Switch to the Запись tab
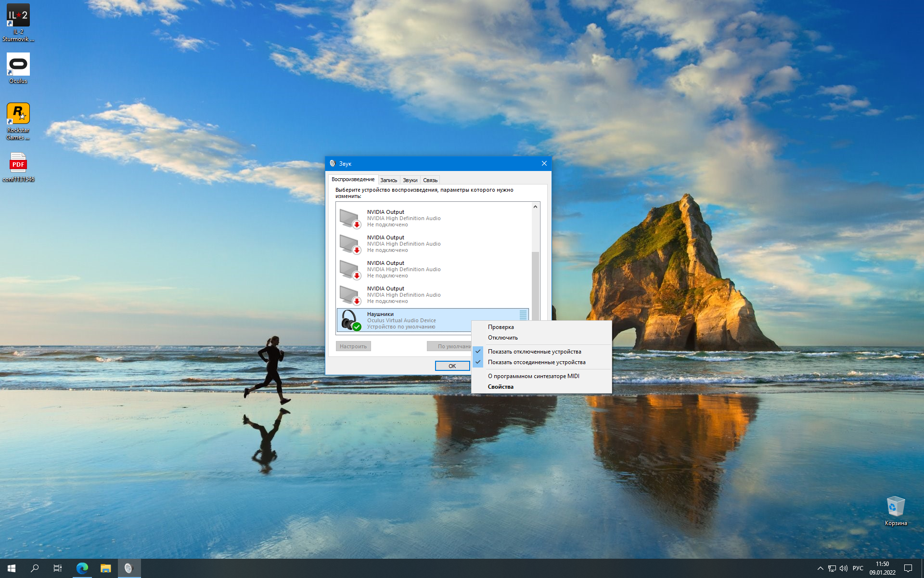924x578 pixels. tap(388, 180)
